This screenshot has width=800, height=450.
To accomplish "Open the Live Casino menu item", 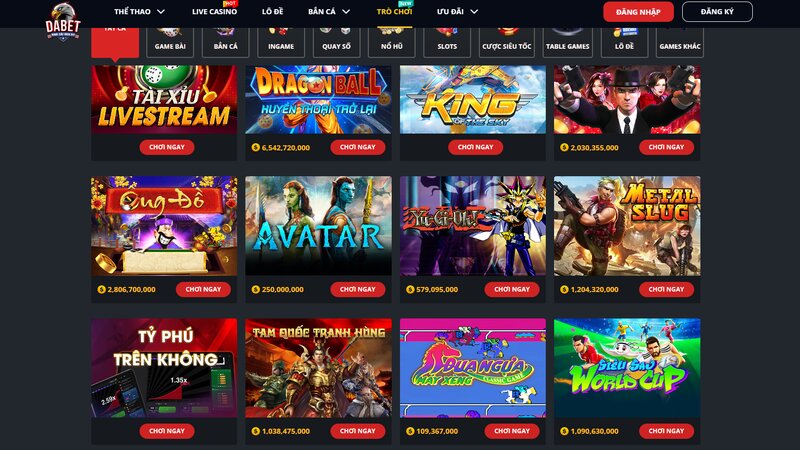I will click(x=214, y=11).
